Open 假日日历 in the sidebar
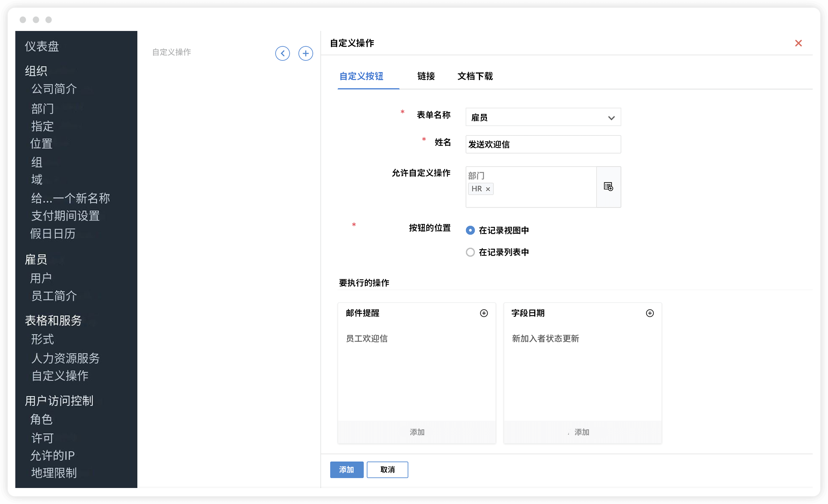Viewport: 828px width, 504px height. (53, 234)
